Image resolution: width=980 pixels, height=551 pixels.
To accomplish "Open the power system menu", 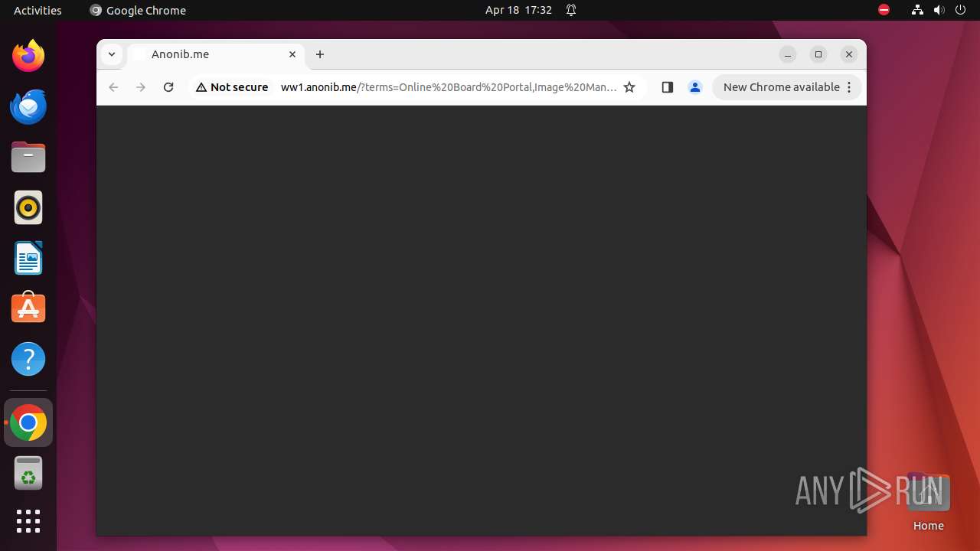I will coord(960,10).
